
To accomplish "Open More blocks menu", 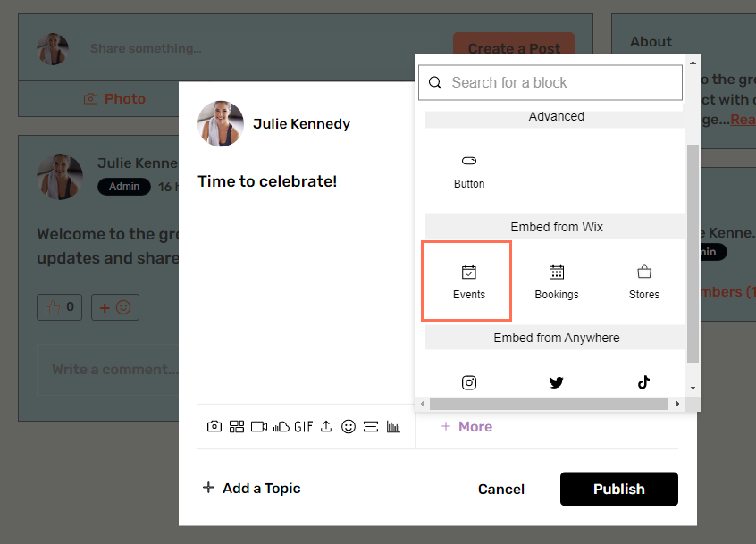I will (466, 426).
